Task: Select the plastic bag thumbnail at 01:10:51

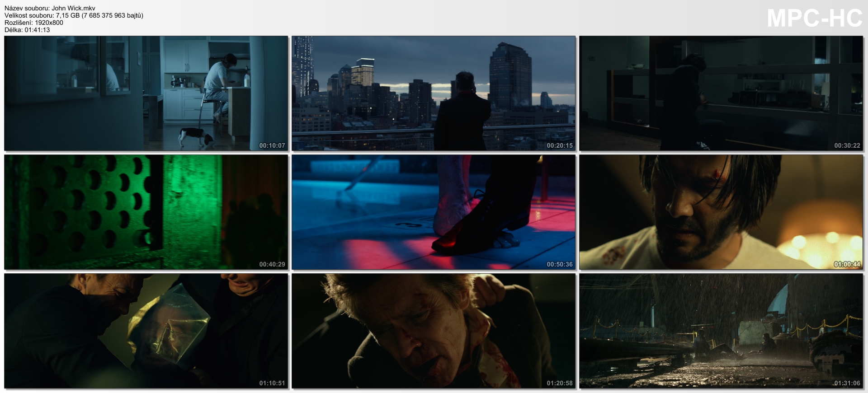Action: coord(146,331)
